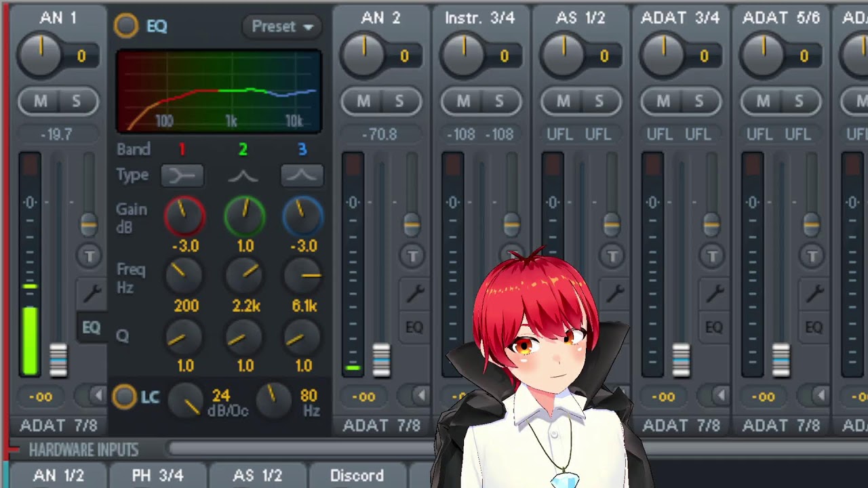Open the AN 2 channel settings wrench
868x488 pixels.
[x=414, y=293]
